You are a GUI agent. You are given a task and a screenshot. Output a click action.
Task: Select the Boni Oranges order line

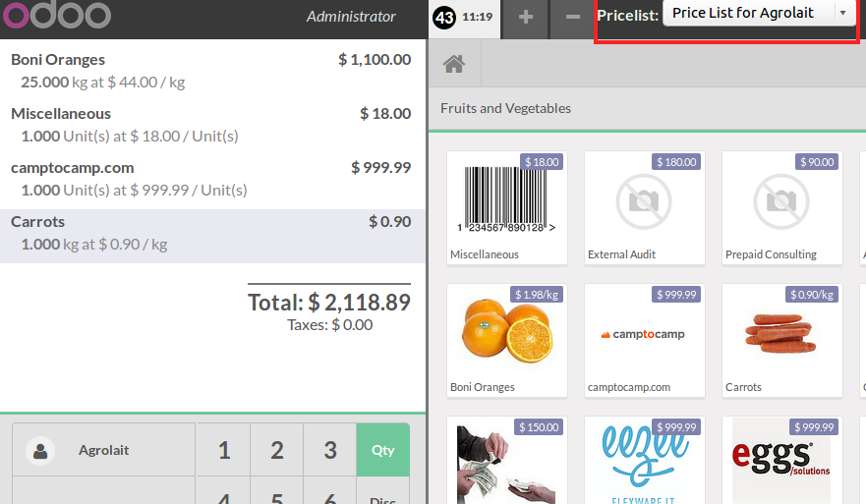[211, 71]
